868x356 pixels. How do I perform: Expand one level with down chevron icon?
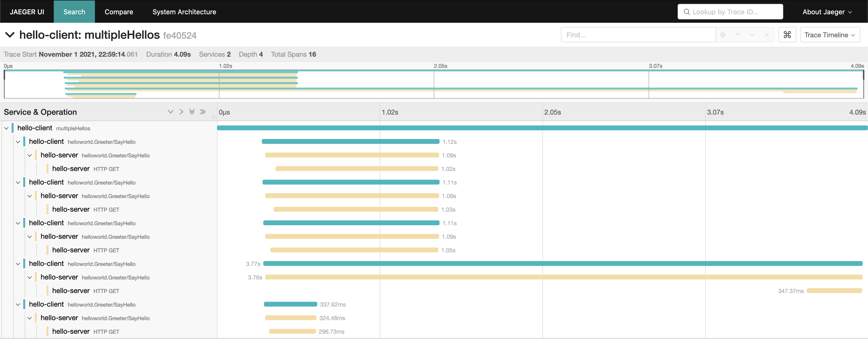click(170, 112)
